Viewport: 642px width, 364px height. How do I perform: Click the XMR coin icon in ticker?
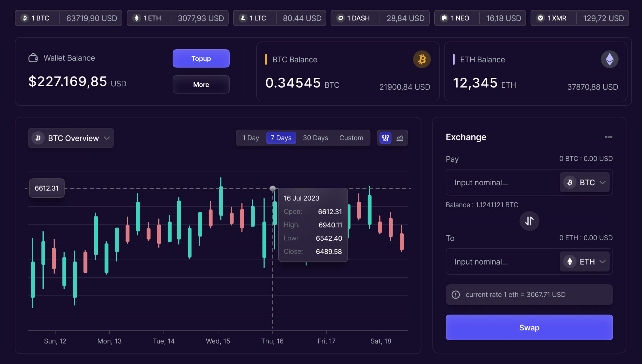click(x=540, y=18)
